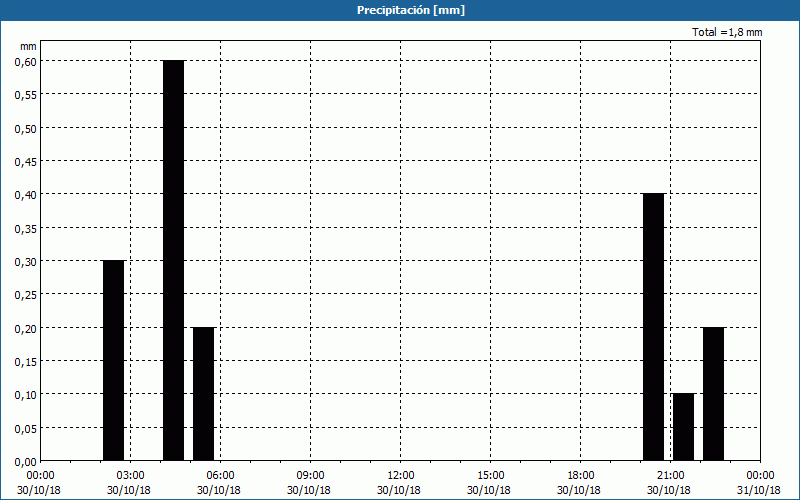The image size is (800, 500).
Task: Click the 'Precipitación [mm]' chart title
Action: (x=411, y=10)
